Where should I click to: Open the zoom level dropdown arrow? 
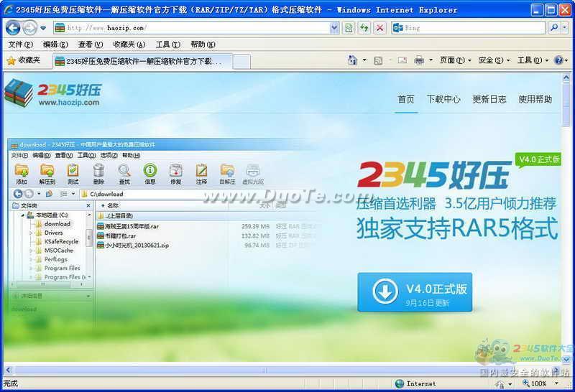(x=556, y=383)
